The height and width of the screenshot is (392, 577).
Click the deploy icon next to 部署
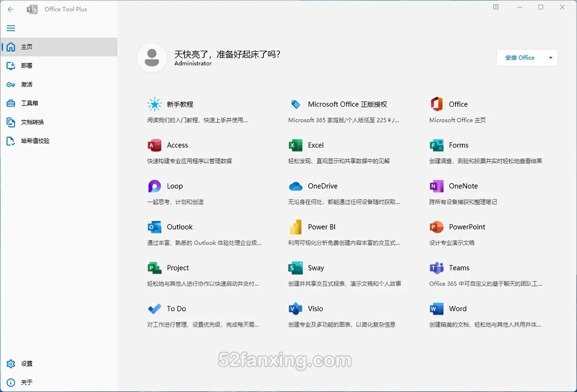click(11, 66)
